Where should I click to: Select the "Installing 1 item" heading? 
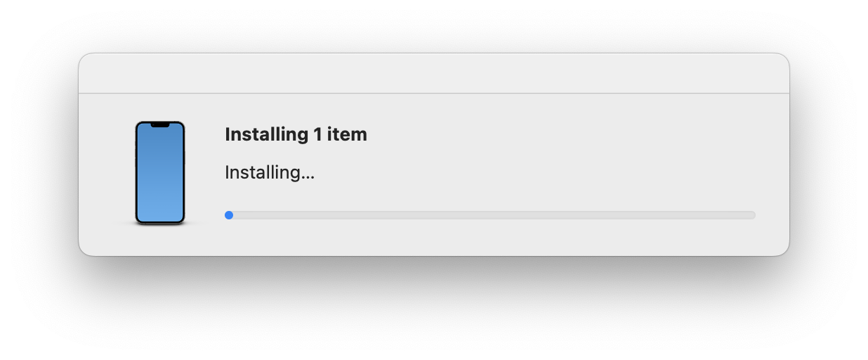coord(296,134)
